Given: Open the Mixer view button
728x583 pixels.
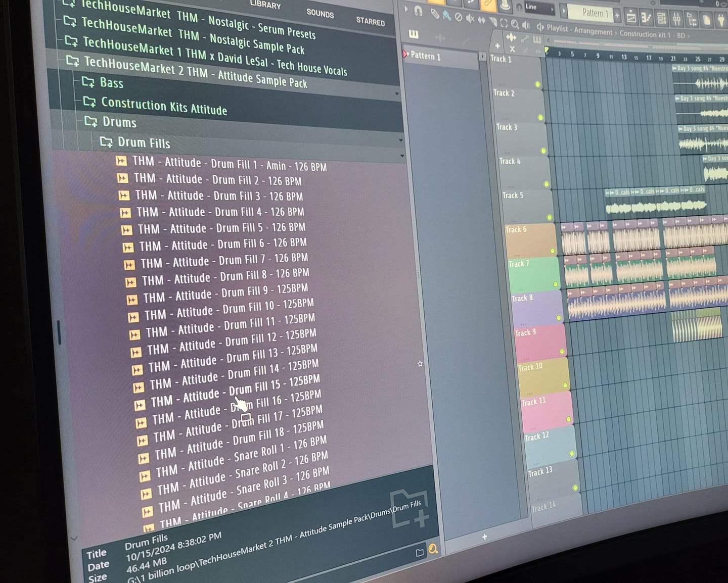Looking at the screenshot, I should 676,19.
